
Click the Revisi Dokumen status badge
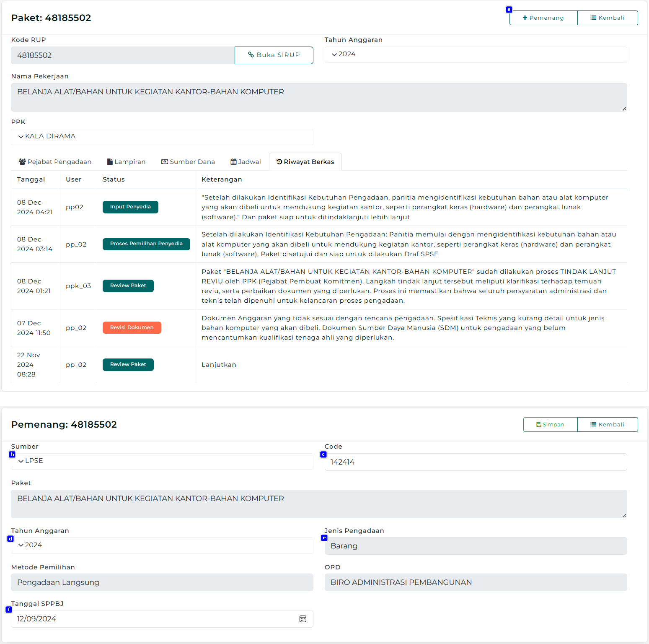pyautogui.click(x=132, y=327)
